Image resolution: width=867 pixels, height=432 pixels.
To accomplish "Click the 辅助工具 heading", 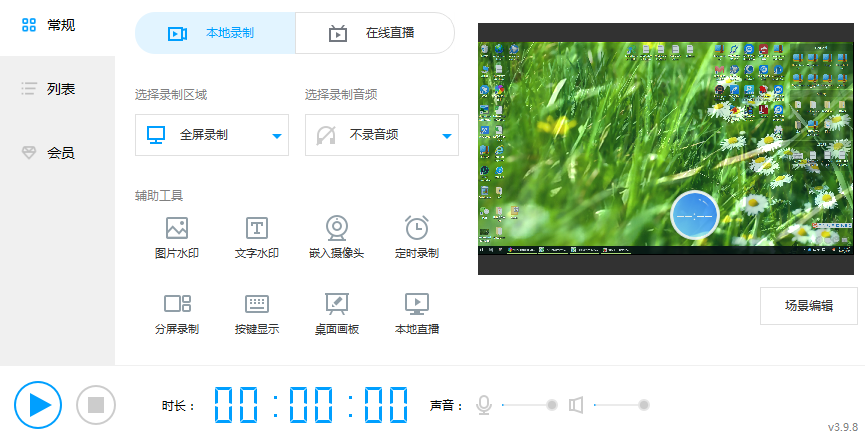I will click(x=159, y=196).
